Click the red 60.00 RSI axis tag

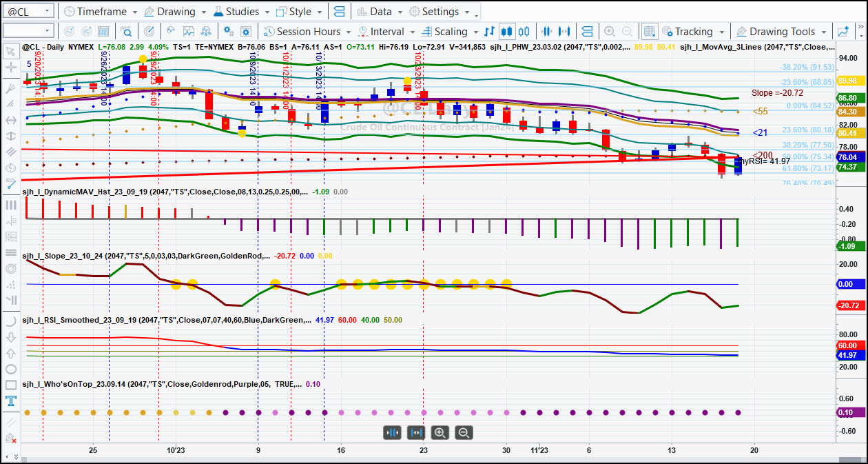(850, 345)
